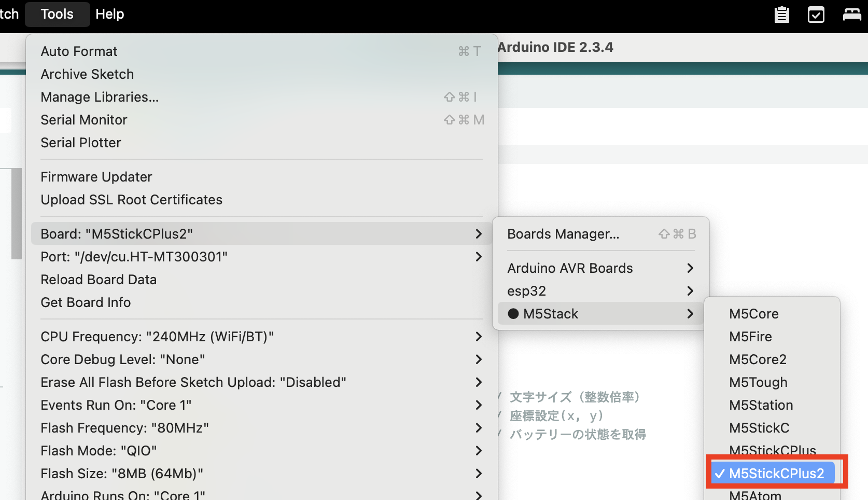The height and width of the screenshot is (500, 868).
Task: Open the bed icon in the menu bar
Action: (x=852, y=15)
